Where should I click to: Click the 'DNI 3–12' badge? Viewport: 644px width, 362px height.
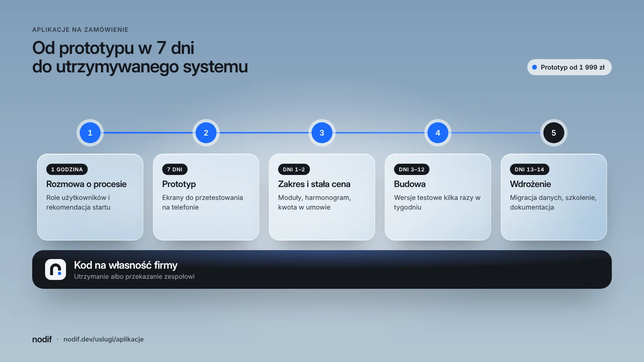tap(412, 169)
